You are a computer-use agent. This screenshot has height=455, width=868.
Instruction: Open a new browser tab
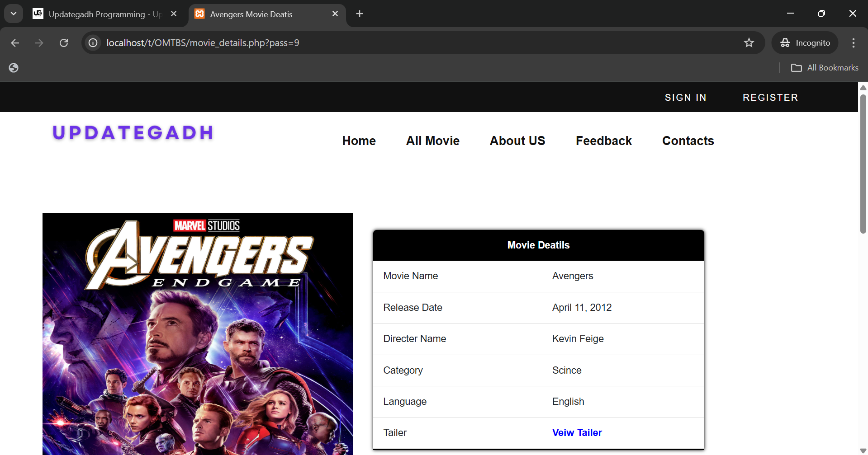tap(360, 14)
